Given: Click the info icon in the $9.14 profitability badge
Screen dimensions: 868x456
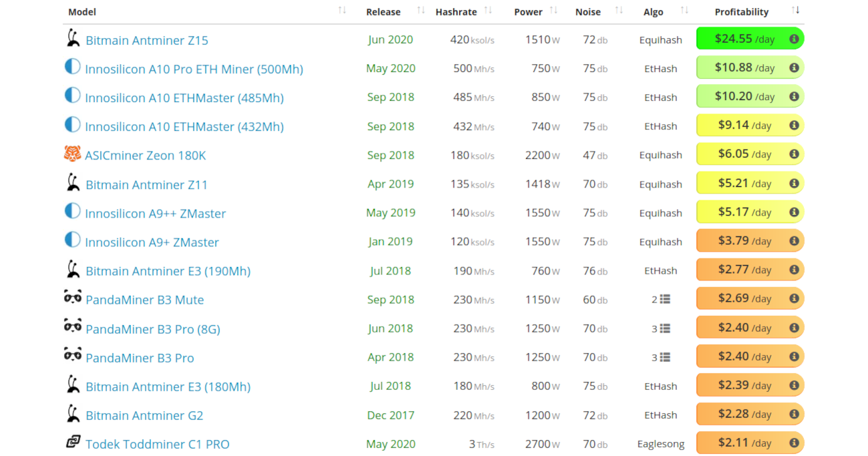Looking at the screenshot, I should pyautogui.click(x=794, y=126).
